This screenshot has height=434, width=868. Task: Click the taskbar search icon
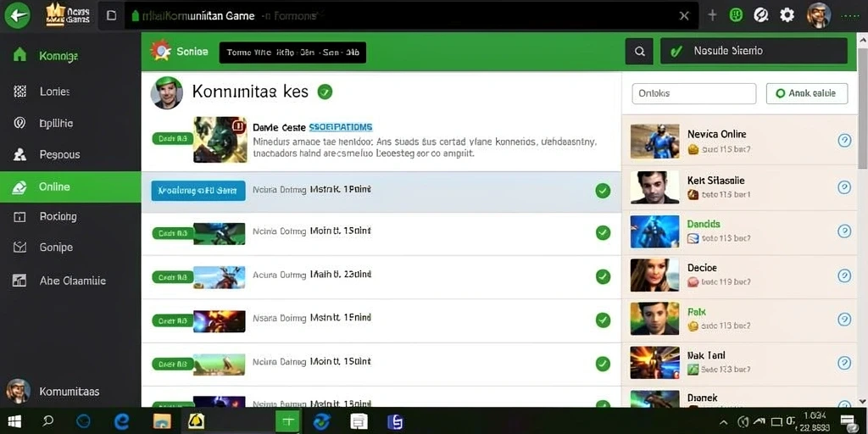point(48,422)
